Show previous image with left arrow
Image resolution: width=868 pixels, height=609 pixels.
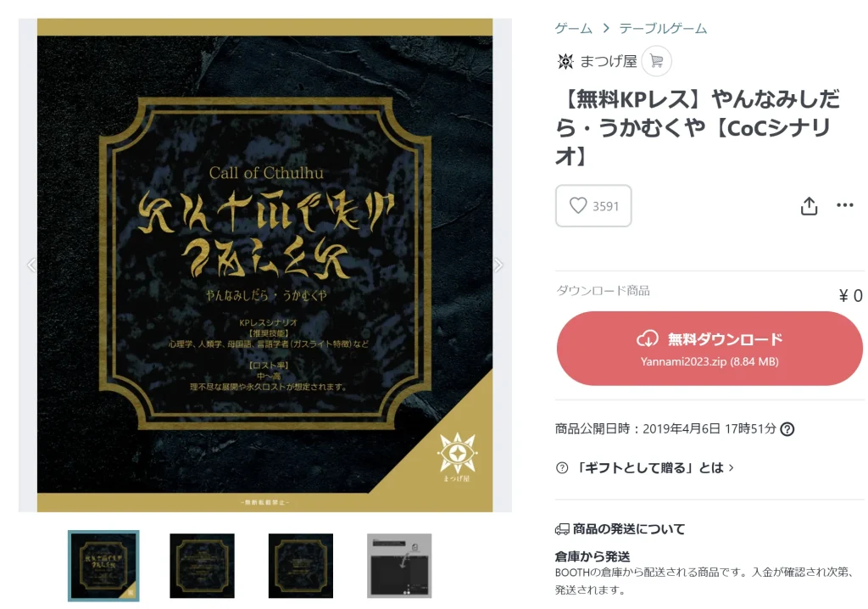31,265
